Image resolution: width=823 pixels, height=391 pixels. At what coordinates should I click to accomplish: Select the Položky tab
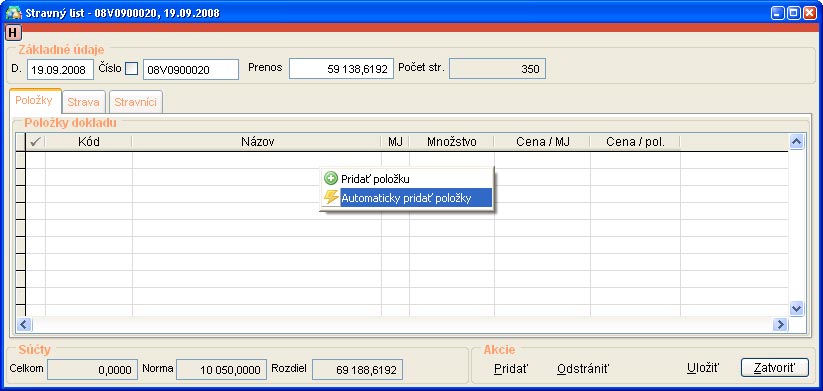point(34,100)
